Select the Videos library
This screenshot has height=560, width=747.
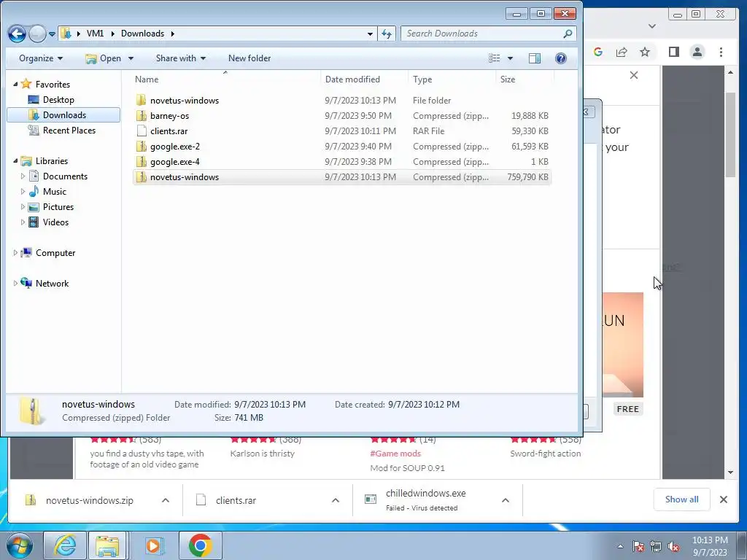coord(55,222)
